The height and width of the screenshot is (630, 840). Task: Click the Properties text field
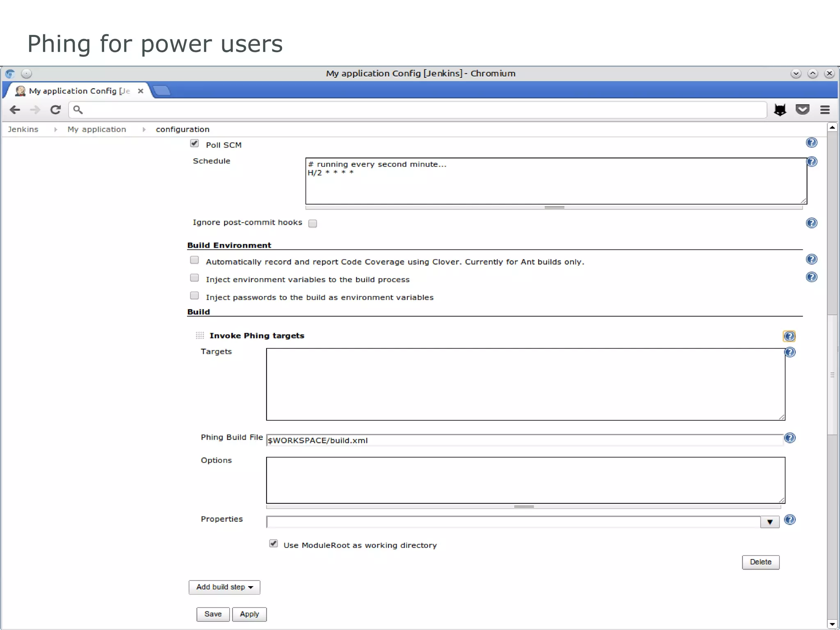(x=514, y=522)
